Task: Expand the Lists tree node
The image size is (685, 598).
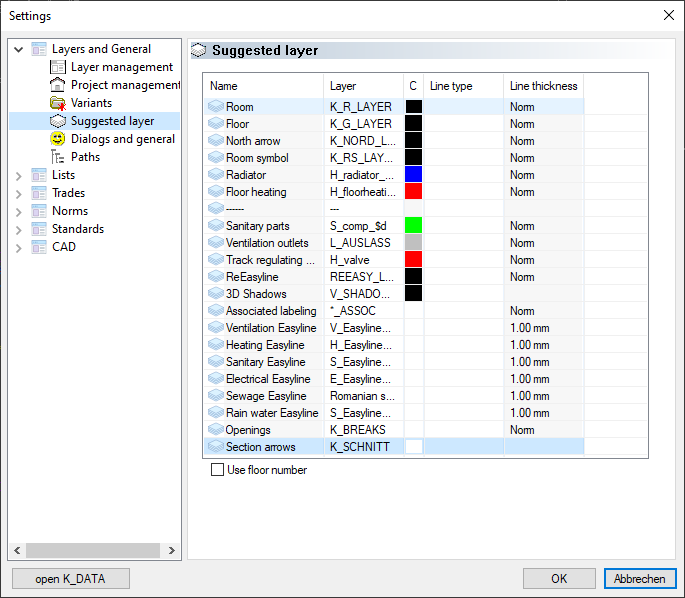Action: tap(18, 176)
